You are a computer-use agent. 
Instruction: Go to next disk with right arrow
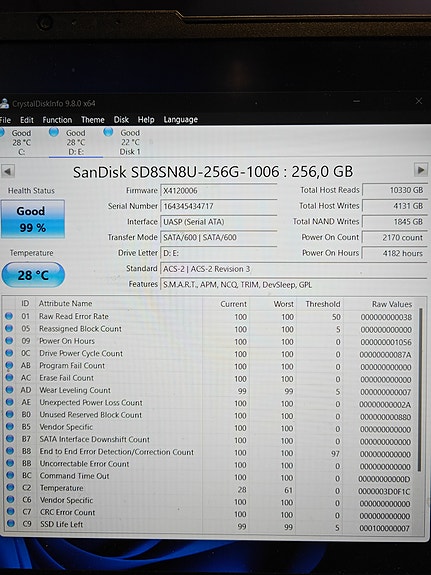pyautogui.click(x=421, y=170)
